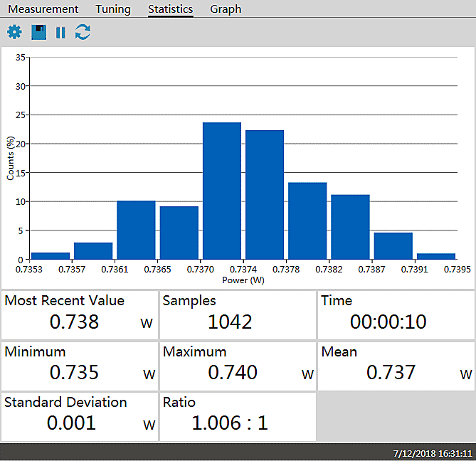This screenshot has width=476, height=461.
Task: Select the Statistics tab
Action: [x=171, y=9]
